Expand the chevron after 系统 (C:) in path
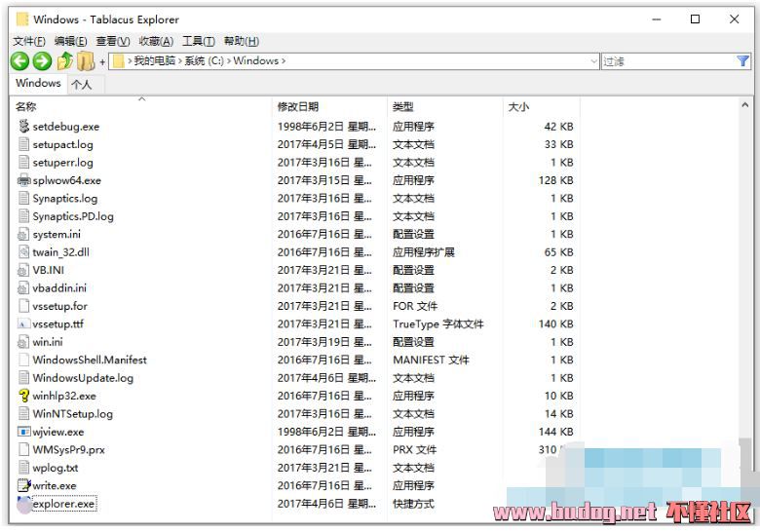 click(229, 61)
